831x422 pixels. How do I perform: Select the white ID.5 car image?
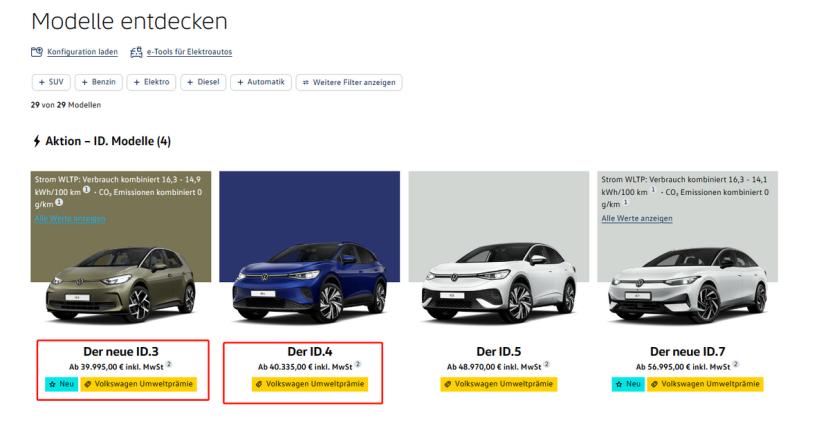point(499,282)
